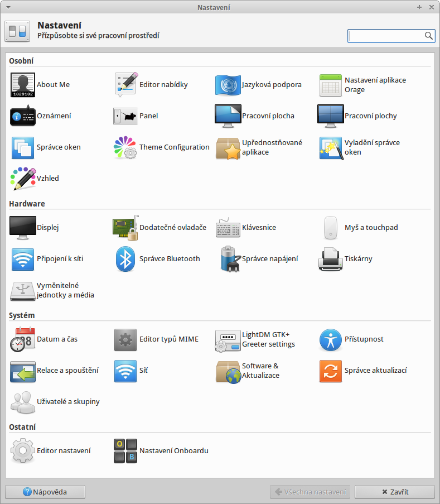
Task: Click the Systém section heading
Action: pos(22,315)
